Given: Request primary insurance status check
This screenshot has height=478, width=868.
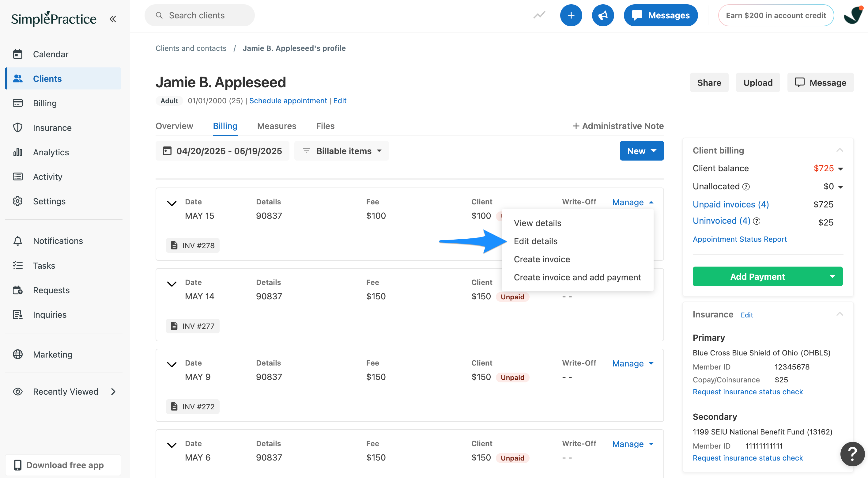Looking at the screenshot, I should click(x=748, y=392).
